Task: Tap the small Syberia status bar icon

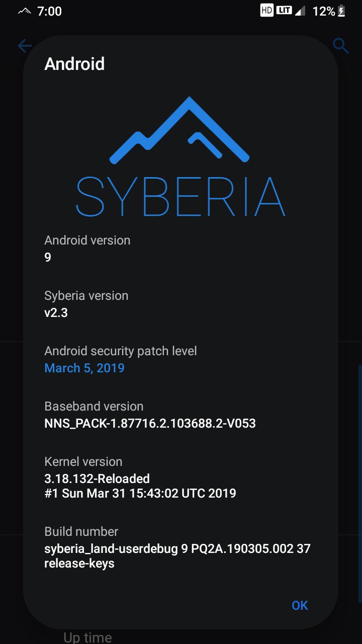Action: coord(24,11)
